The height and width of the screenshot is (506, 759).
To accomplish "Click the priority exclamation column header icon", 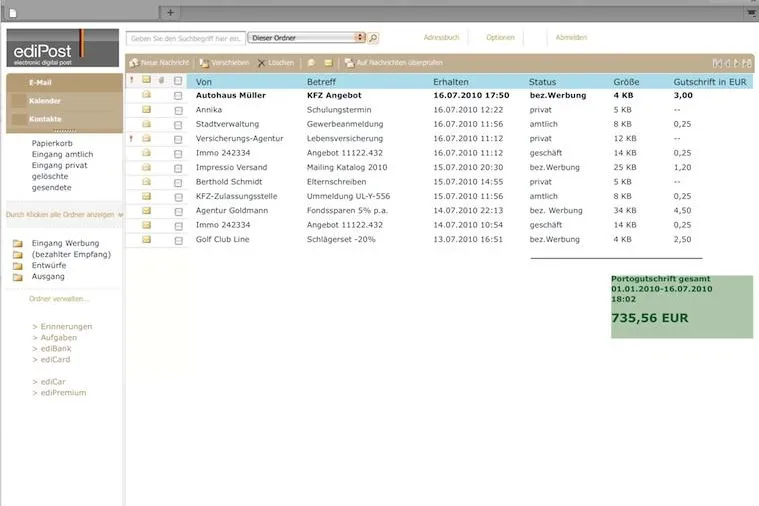I will [x=132, y=80].
